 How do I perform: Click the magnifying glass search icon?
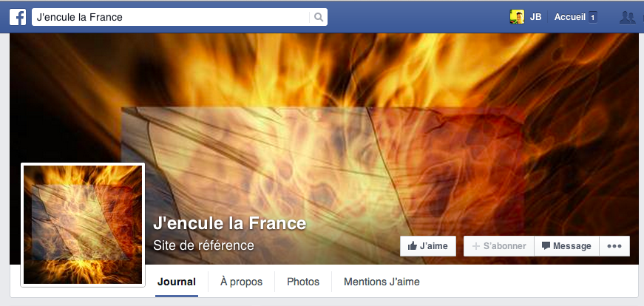319,17
